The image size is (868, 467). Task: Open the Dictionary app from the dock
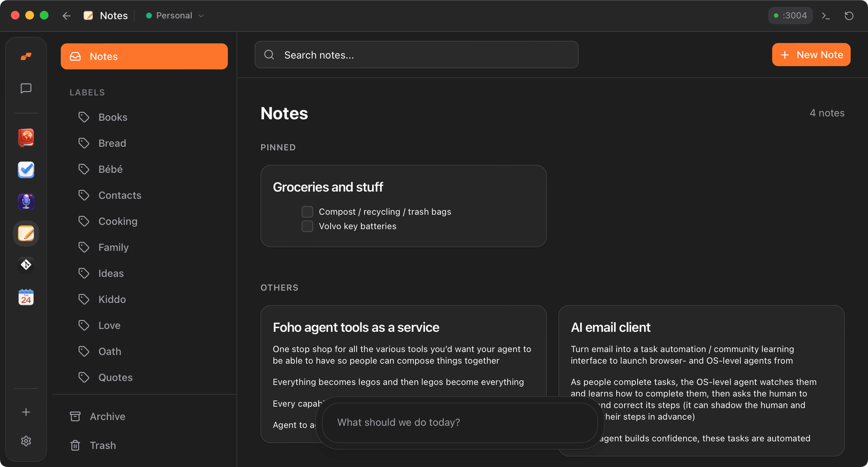tap(26, 138)
